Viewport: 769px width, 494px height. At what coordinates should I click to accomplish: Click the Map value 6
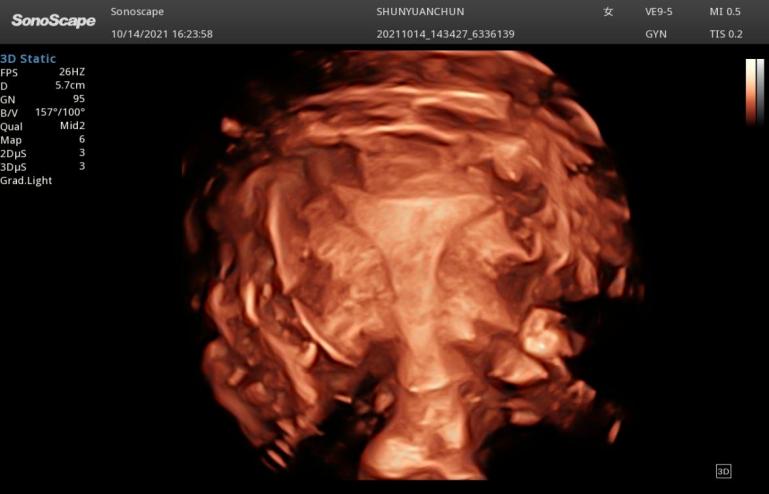[82, 139]
